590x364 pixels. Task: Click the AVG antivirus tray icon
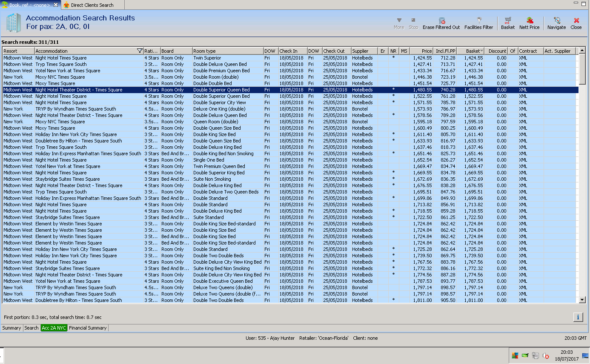tap(515, 355)
